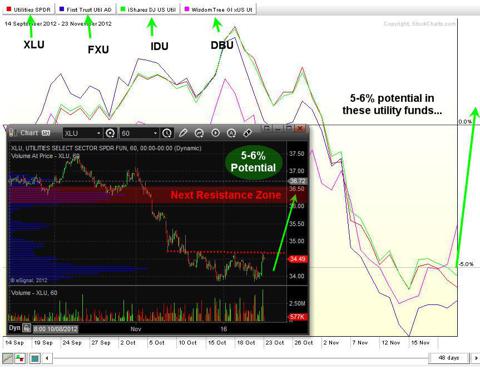Select the iShares DJ US Util legend tab
Image resolution: width=480 pixels, height=369 pixels.
point(148,10)
